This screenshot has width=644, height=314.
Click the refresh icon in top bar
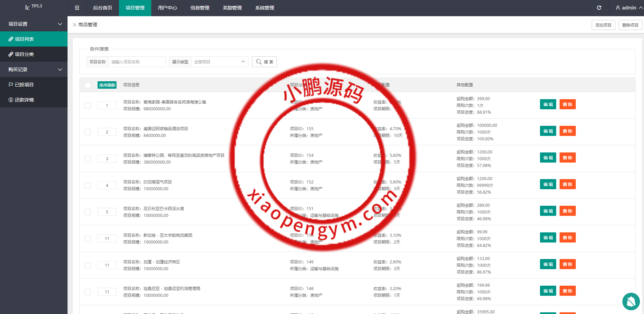(599, 8)
